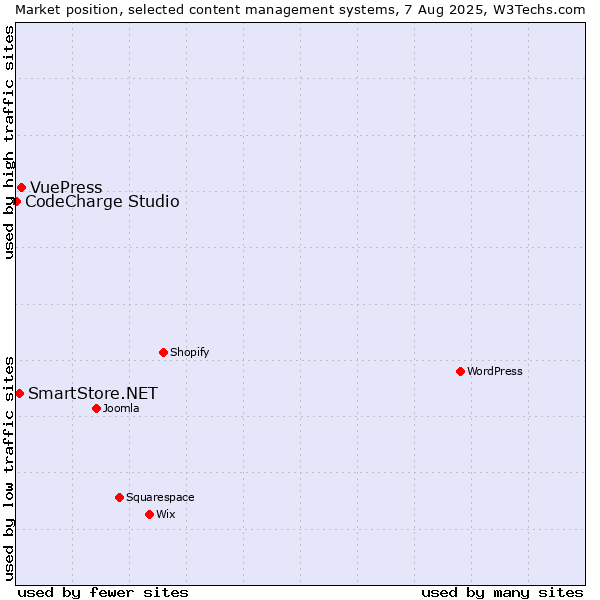
Task: Click the Squarespace label
Action: [160, 497]
